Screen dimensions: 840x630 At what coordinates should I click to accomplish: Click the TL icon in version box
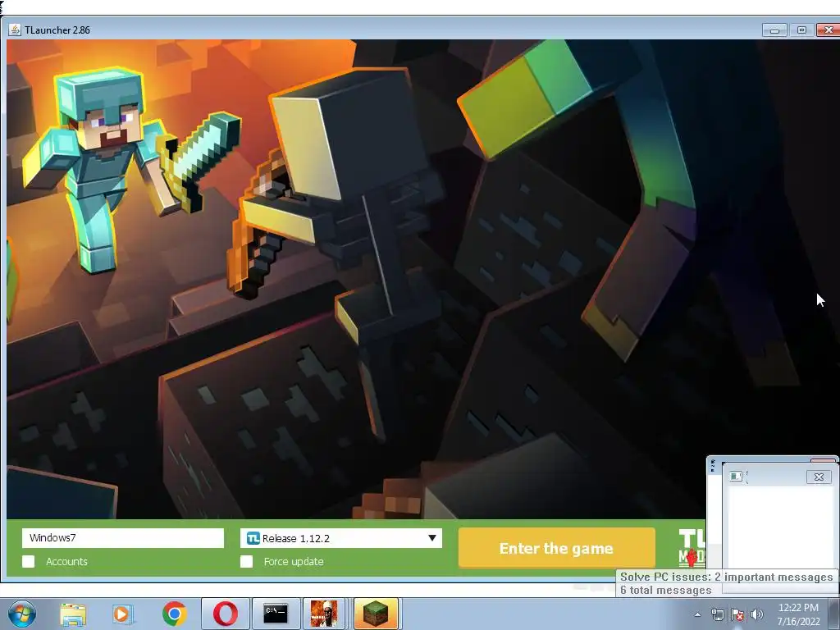click(253, 538)
